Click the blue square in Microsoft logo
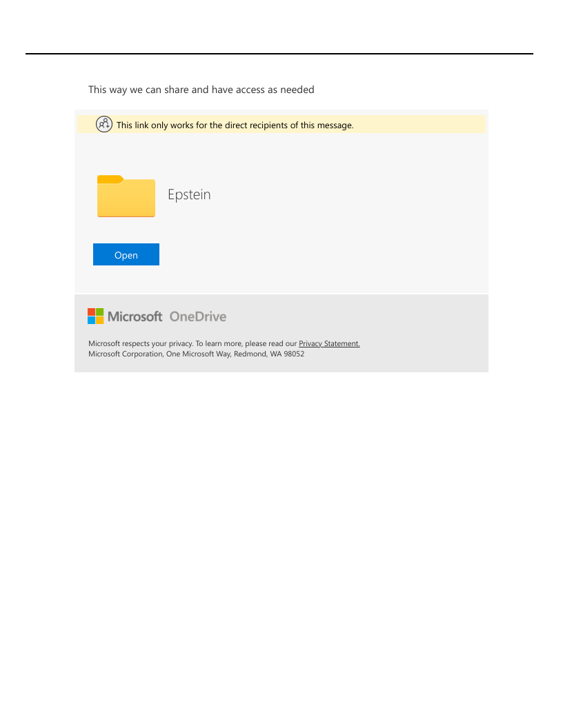 92,321
